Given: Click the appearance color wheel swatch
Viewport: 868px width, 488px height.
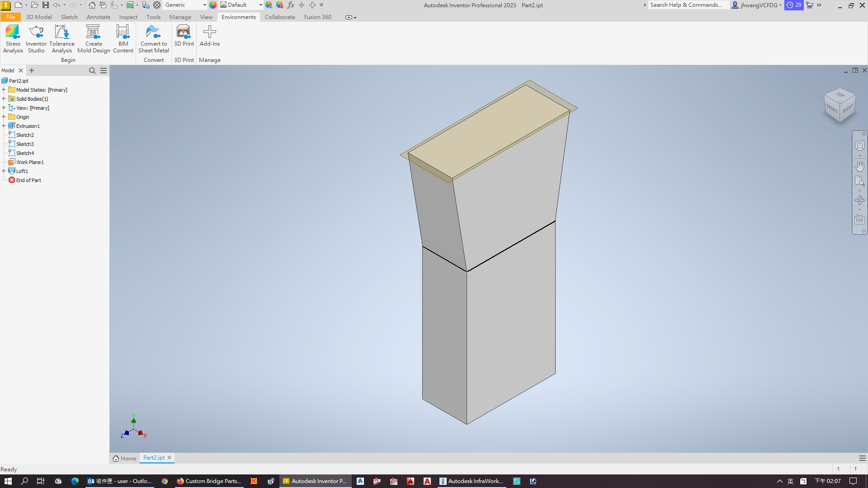Looking at the screenshot, I should click(213, 5).
